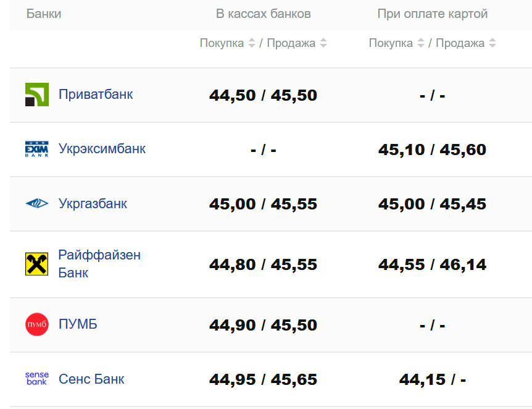Viewport: 532px width, 409px height.
Task: Open the Приватбанк link
Action: coord(96,95)
